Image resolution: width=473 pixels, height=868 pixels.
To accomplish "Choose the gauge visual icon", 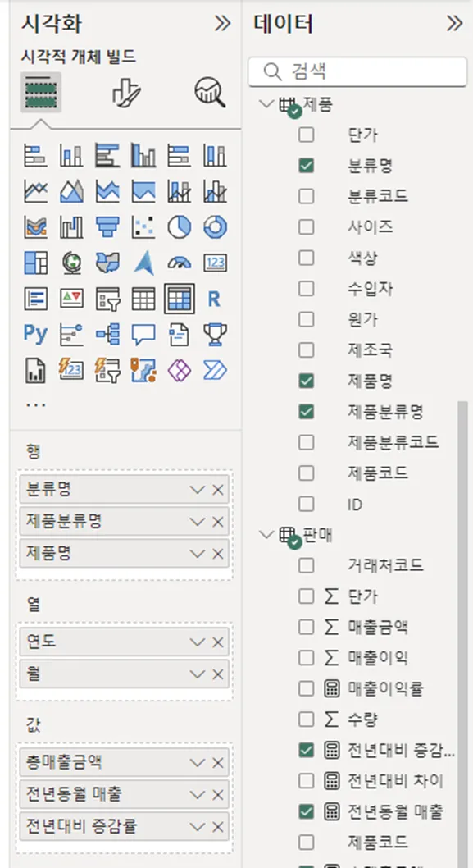I will pos(180,263).
